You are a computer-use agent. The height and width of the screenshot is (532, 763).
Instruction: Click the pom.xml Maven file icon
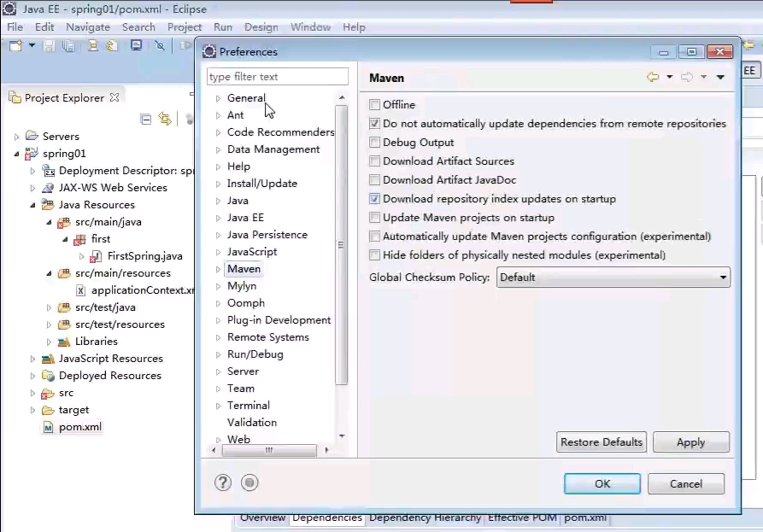point(48,427)
